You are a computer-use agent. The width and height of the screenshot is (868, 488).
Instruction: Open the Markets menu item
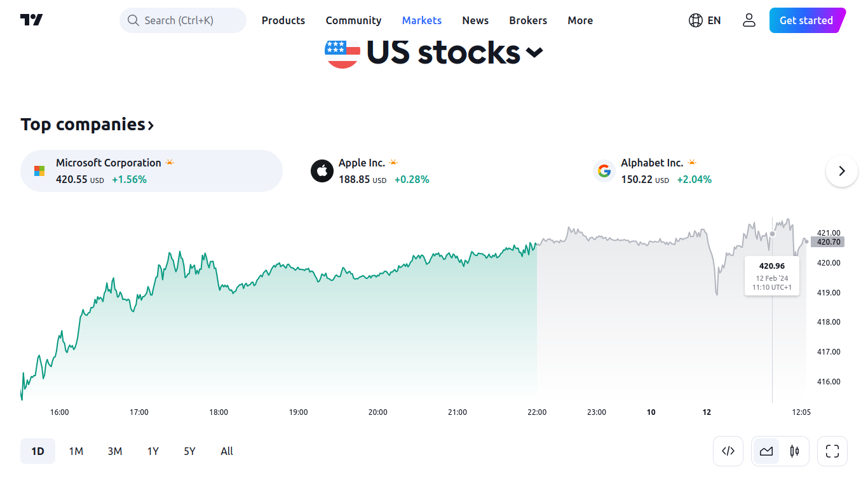[422, 20]
